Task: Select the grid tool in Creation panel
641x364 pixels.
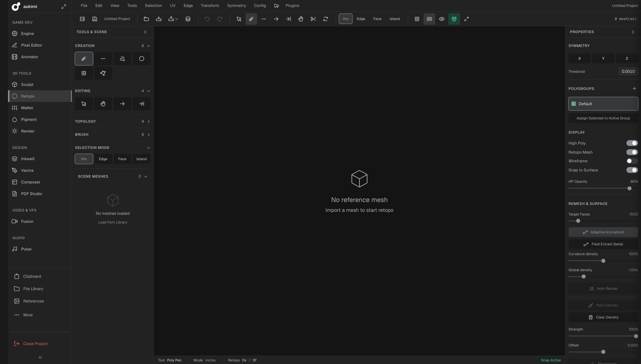Action: (x=84, y=73)
